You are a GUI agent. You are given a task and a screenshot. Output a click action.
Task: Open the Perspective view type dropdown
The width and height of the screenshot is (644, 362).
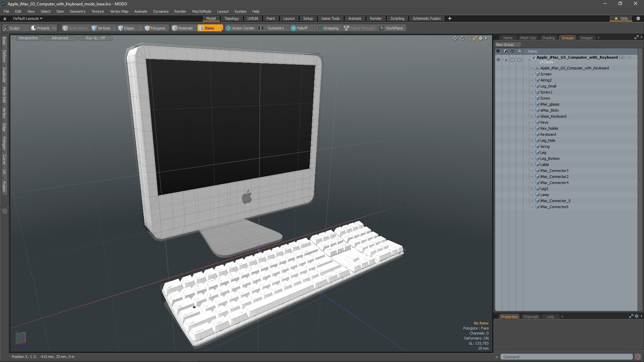[x=28, y=38]
